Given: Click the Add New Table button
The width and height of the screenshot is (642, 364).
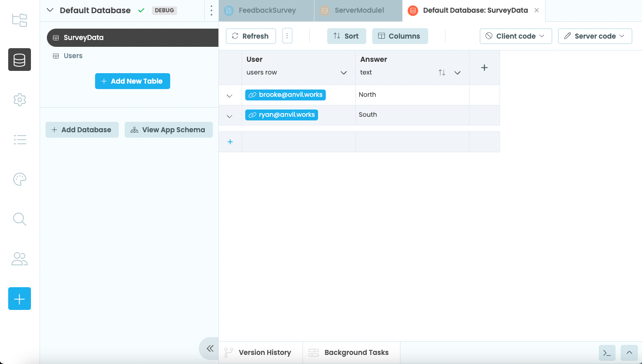Looking at the screenshot, I should pyautogui.click(x=132, y=81).
